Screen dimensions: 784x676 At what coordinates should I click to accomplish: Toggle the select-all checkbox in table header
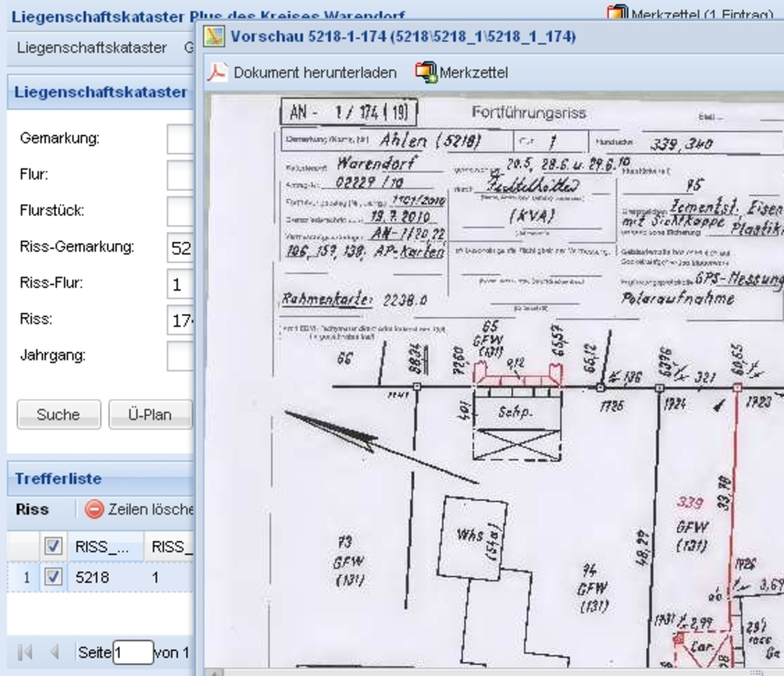pos(53,548)
